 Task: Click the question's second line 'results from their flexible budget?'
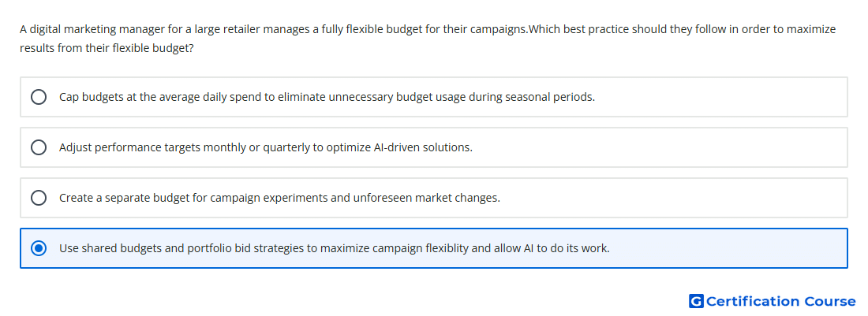click(x=107, y=49)
